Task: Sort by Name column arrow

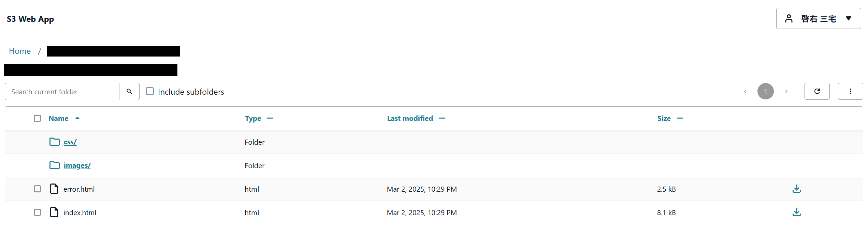Action: [77, 118]
